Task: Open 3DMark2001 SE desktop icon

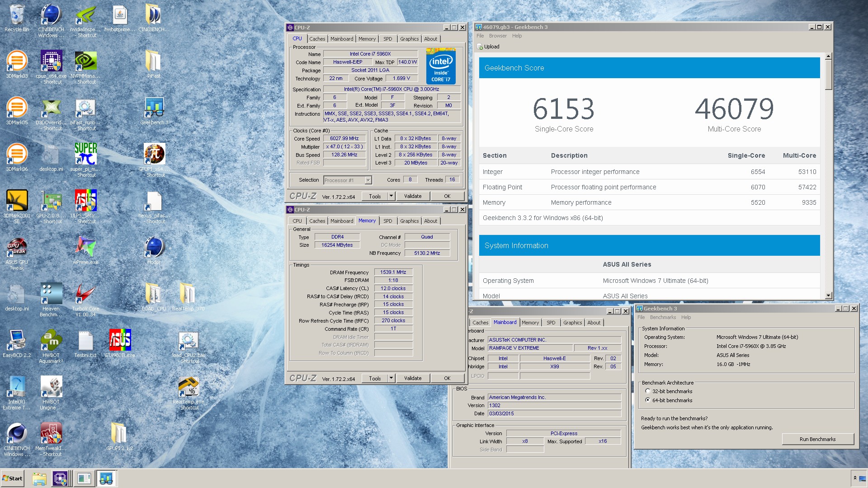Action: click(17, 206)
